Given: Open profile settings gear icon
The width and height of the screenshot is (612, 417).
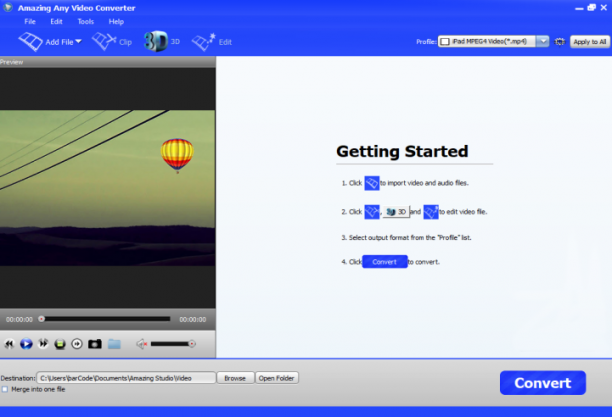Looking at the screenshot, I should pyautogui.click(x=560, y=41).
